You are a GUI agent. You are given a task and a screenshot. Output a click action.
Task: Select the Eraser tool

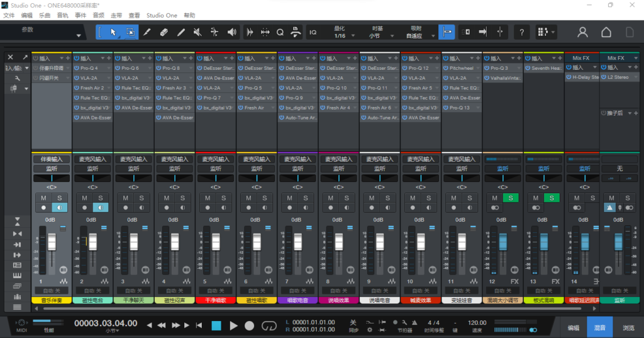164,32
